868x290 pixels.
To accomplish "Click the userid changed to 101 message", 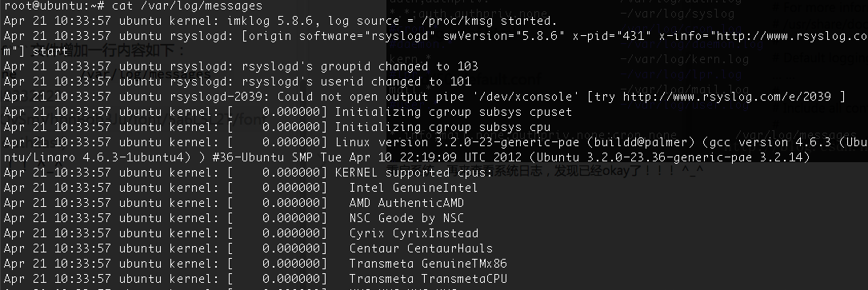I will 357,81.
